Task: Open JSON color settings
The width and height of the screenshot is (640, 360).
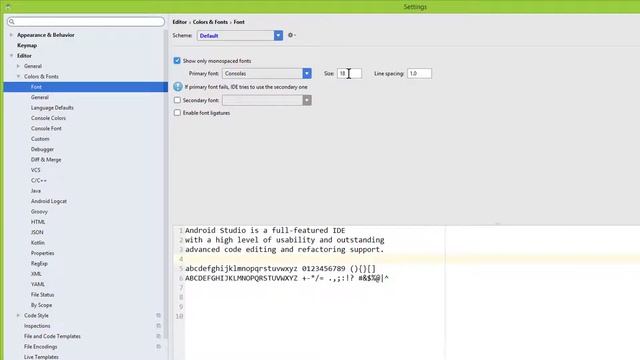Action: 37,232
